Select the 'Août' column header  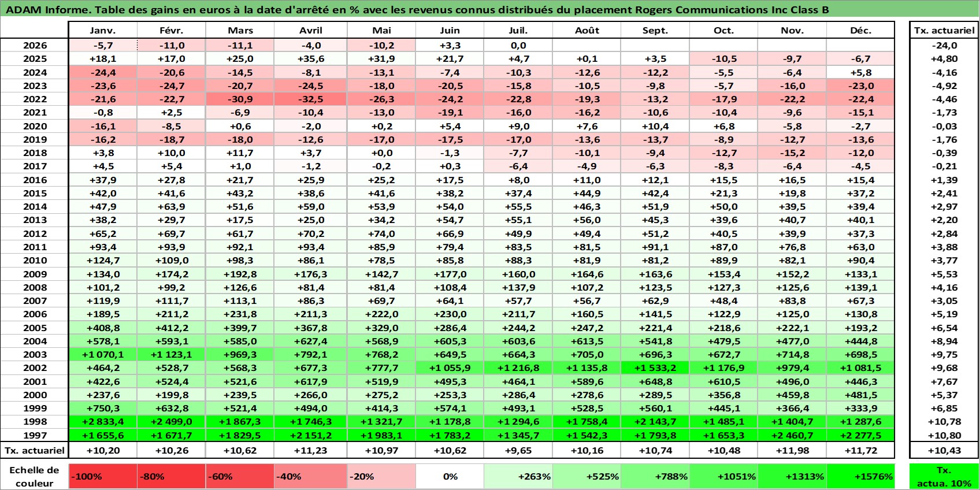(586, 31)
